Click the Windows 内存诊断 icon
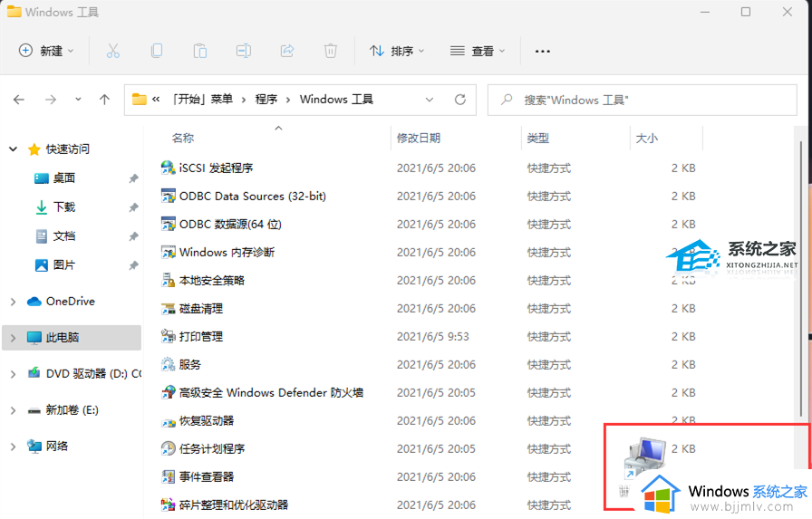812x519 pixels. tap(168, 252)
